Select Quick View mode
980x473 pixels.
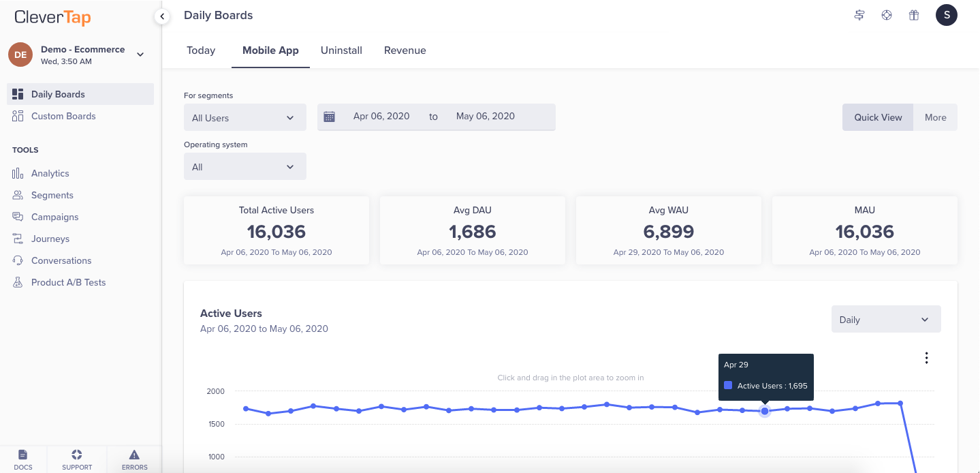pos(878,117)
